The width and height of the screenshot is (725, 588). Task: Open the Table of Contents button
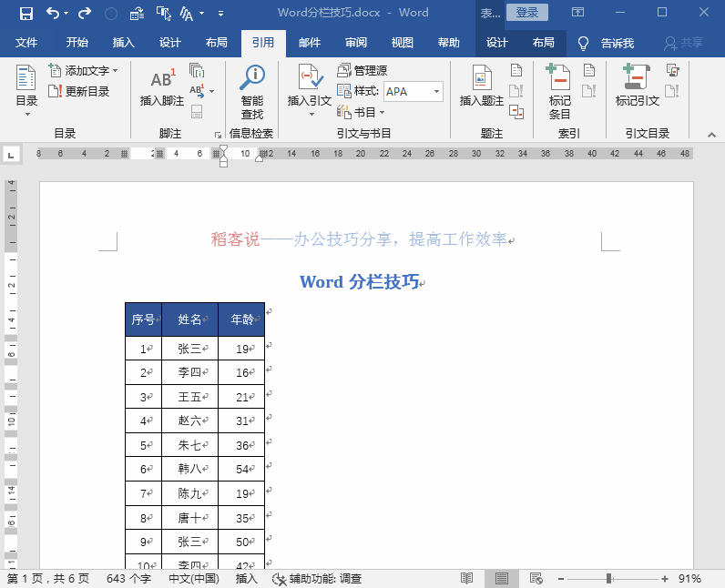coord(26,89)
